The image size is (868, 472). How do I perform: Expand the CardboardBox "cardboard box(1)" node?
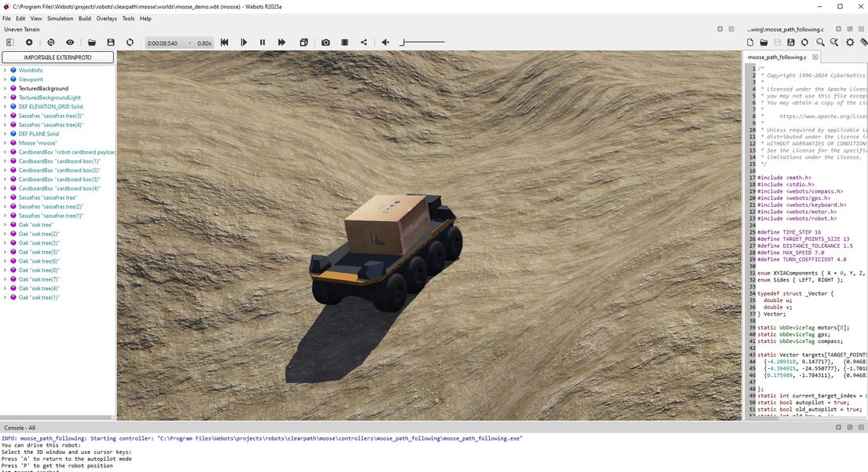coord(5,161)
